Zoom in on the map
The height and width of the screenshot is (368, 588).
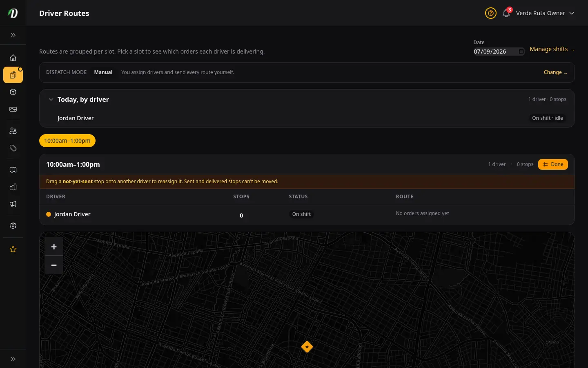[54, 247]
